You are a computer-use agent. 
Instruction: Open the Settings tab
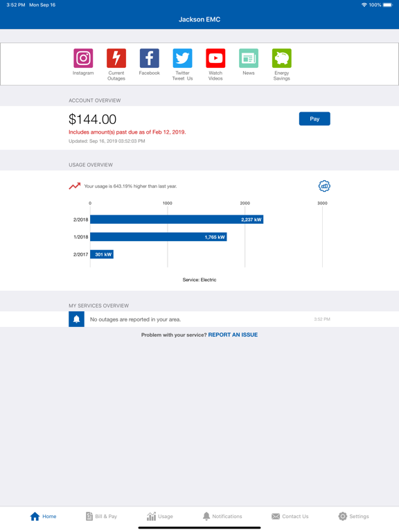click(353, 516)
